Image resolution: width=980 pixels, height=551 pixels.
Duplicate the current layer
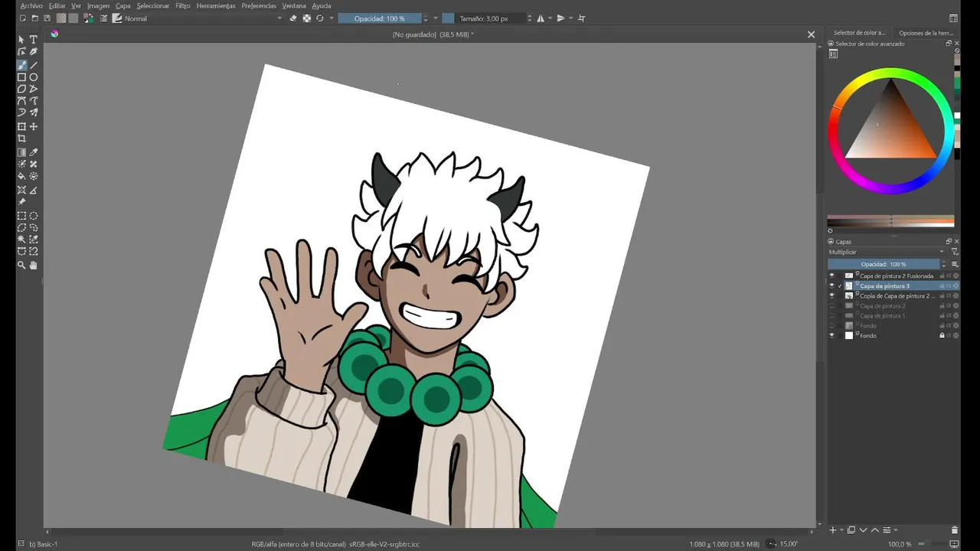(x=851, y=530)
